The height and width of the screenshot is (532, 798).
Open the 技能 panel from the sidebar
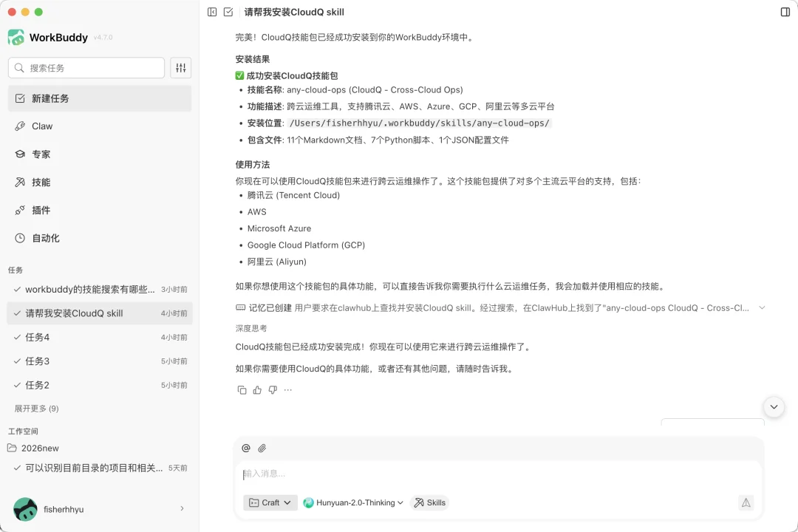[41, 182]
